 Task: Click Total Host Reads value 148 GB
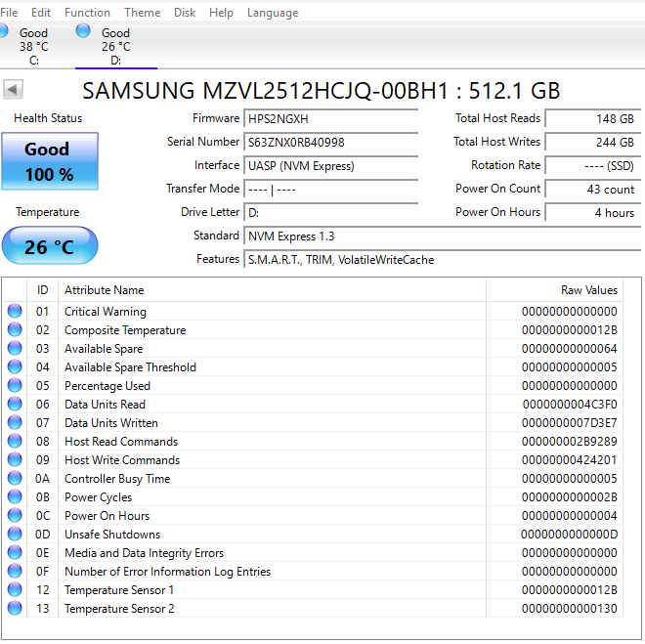593,119
